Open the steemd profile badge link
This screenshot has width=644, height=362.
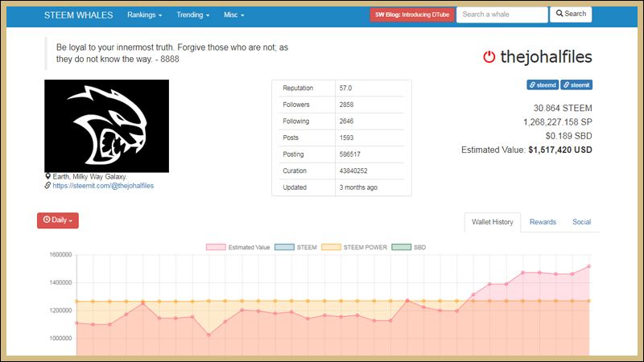click(x=543, y=85)
